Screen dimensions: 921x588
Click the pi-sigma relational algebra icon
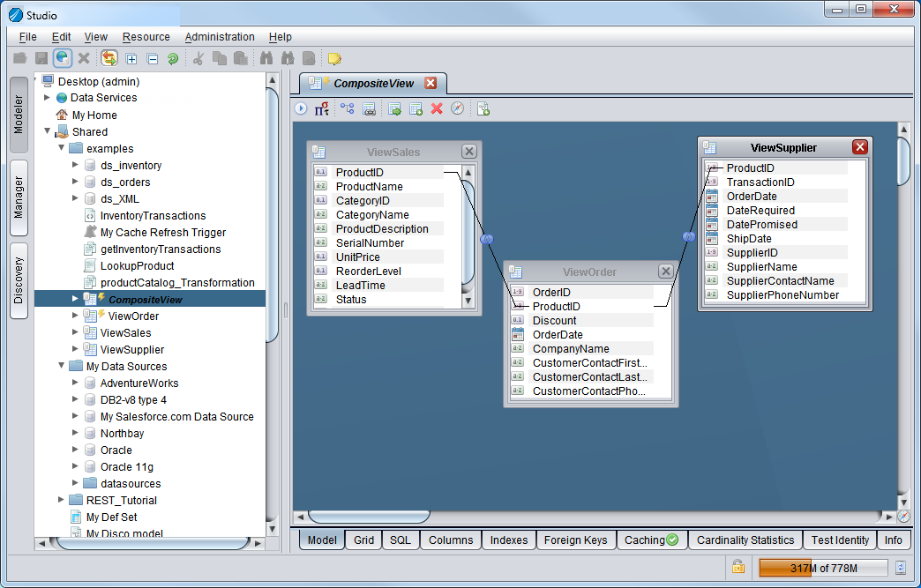(x=322, y=108)
